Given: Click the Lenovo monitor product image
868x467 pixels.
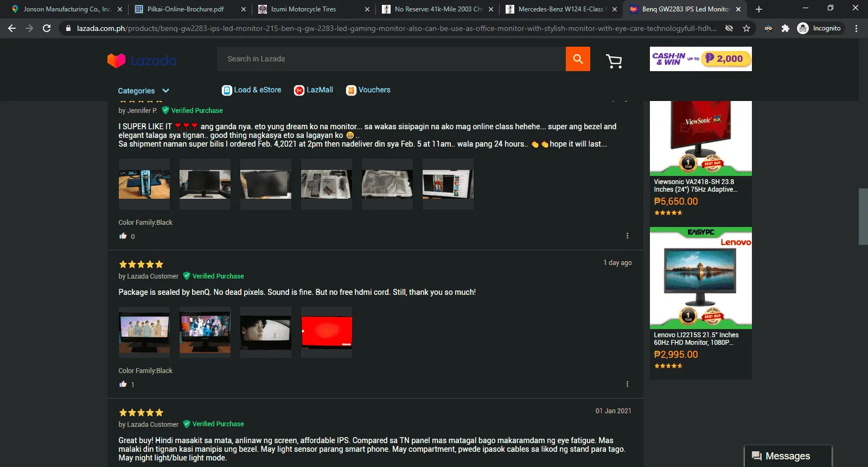Looking at the screenshot, I should [701, 278].
